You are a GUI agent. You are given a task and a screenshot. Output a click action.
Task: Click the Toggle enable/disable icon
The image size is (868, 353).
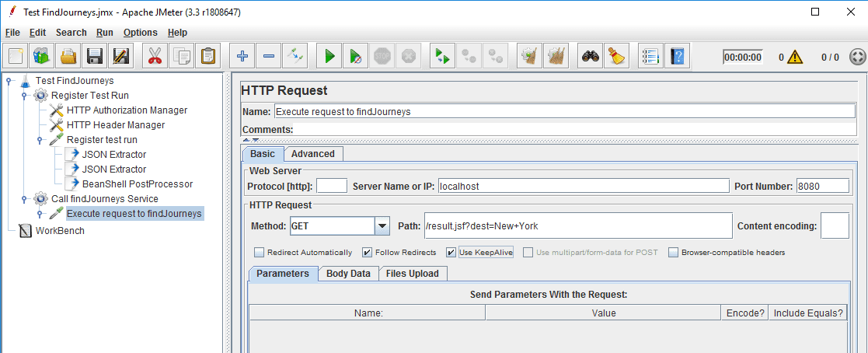coord(295,56)
